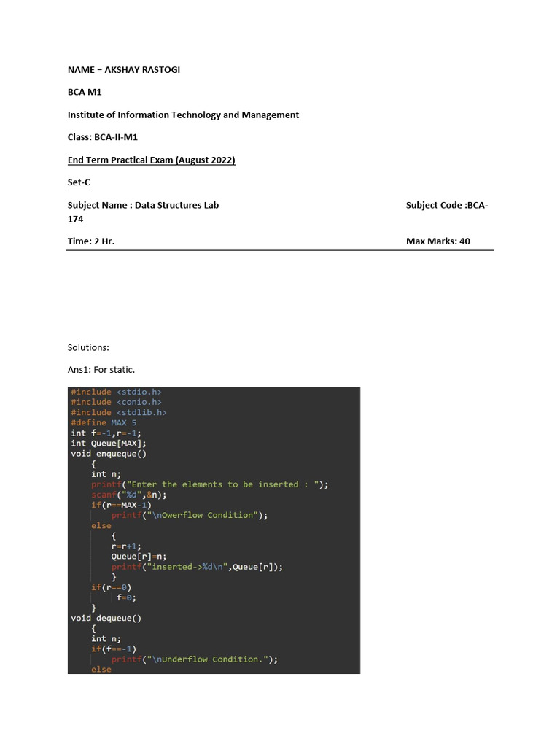560x747 pixels.
Task: Click the void enqueque() function declaration
Action: pyautogui.click(x=109, y=454)
